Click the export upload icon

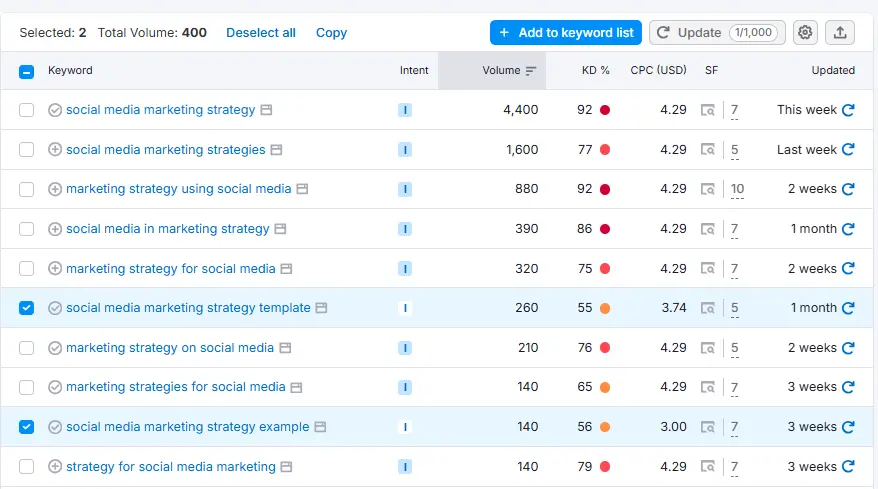coord(840,32)
